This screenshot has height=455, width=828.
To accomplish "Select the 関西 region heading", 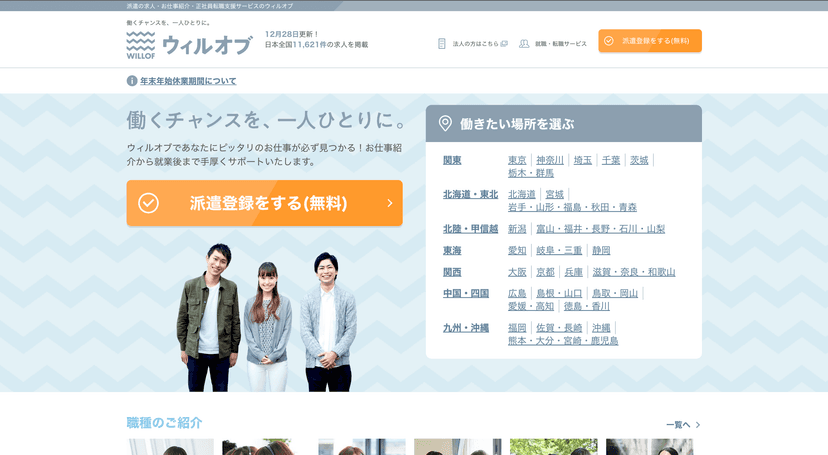I will (x=452, y=272).
